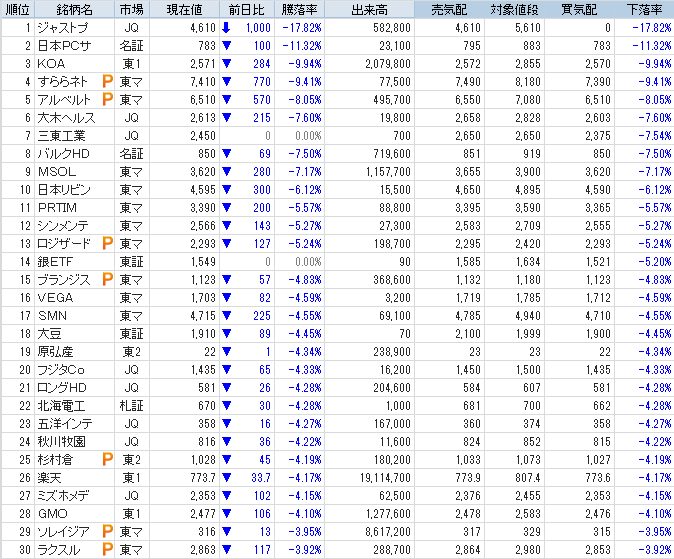Image resolution: width=674 pixels, height=559 pixels.
Task: Select the シンメンテ stock name
Action: (x=63, y=225)
